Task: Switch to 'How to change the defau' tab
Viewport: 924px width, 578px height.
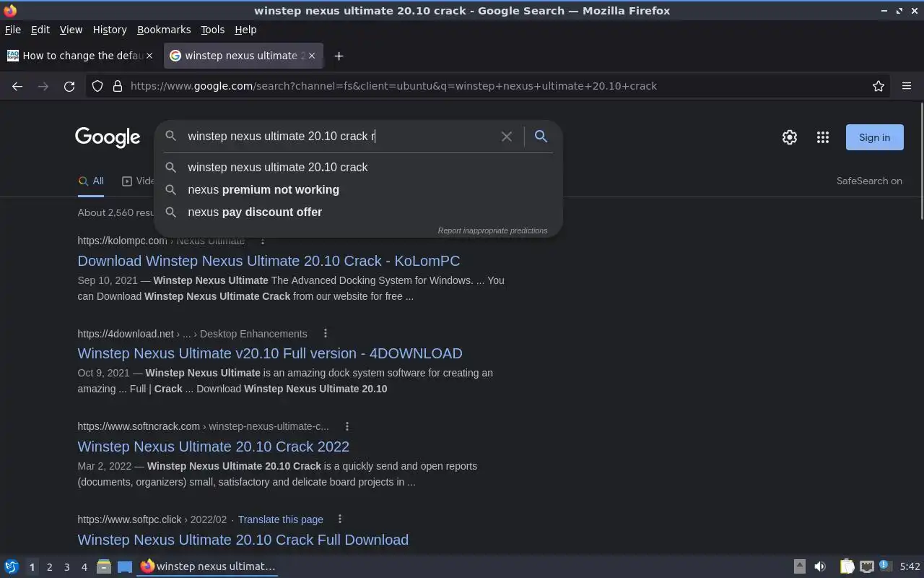Action: [80, 56]
